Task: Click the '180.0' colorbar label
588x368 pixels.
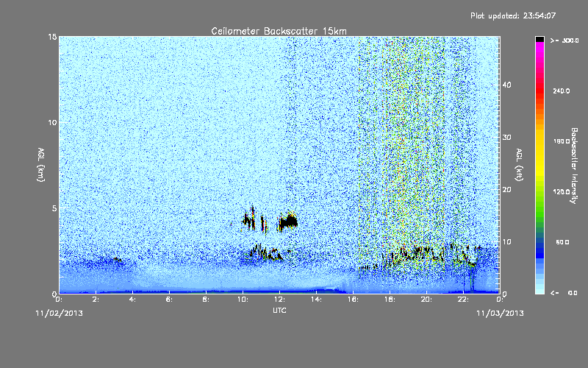Action: pyautogui.click(x=562, y=141)
